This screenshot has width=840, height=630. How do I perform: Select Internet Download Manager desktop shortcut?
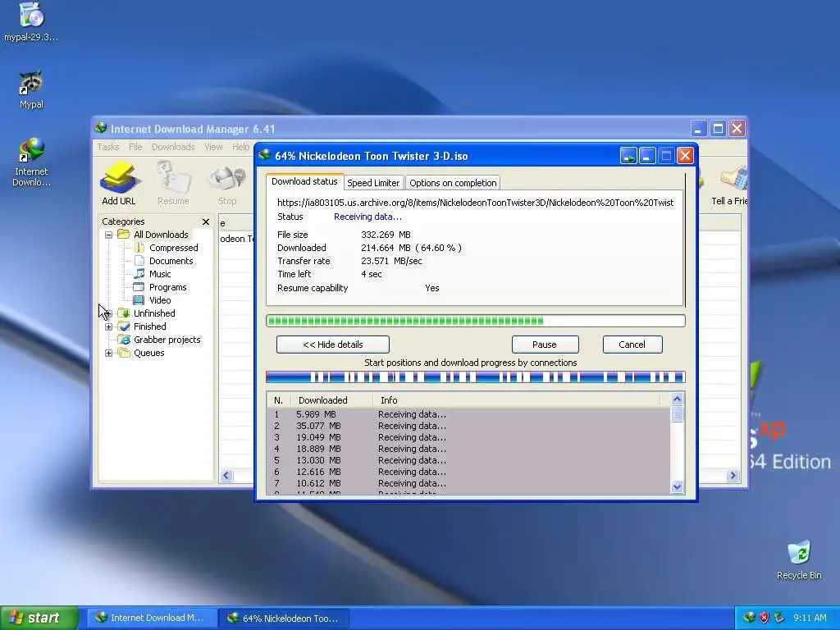point(31,162)
